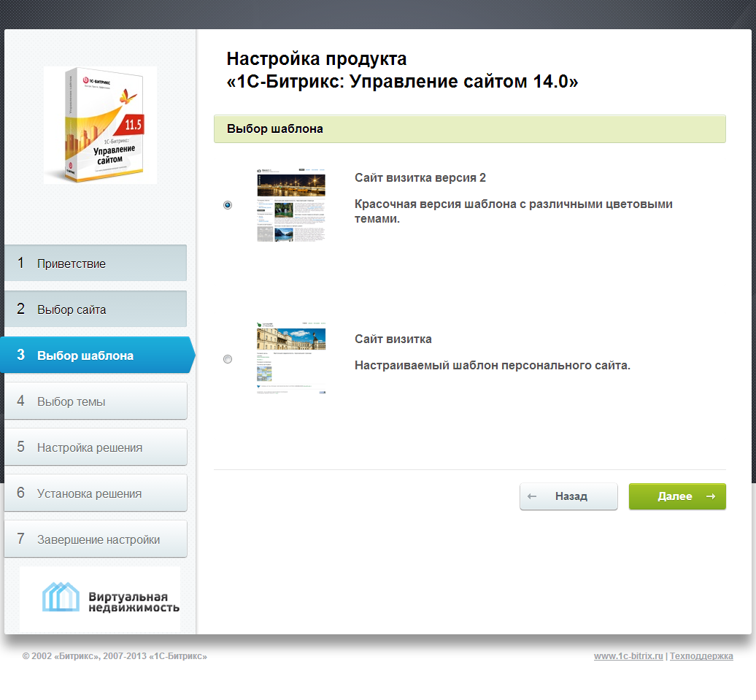The image size is (756, 700).
Task: Jump to step 6 Установка решения
Action: click(96, 493)
